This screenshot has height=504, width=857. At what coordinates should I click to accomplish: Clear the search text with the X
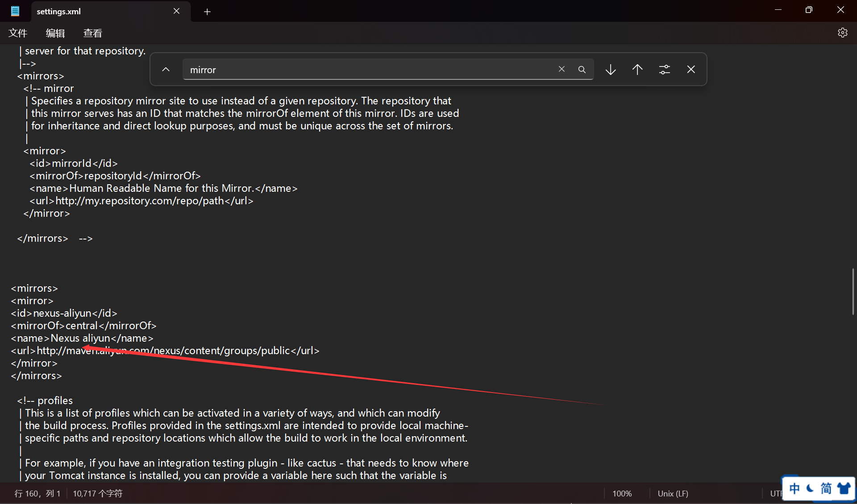562,69
